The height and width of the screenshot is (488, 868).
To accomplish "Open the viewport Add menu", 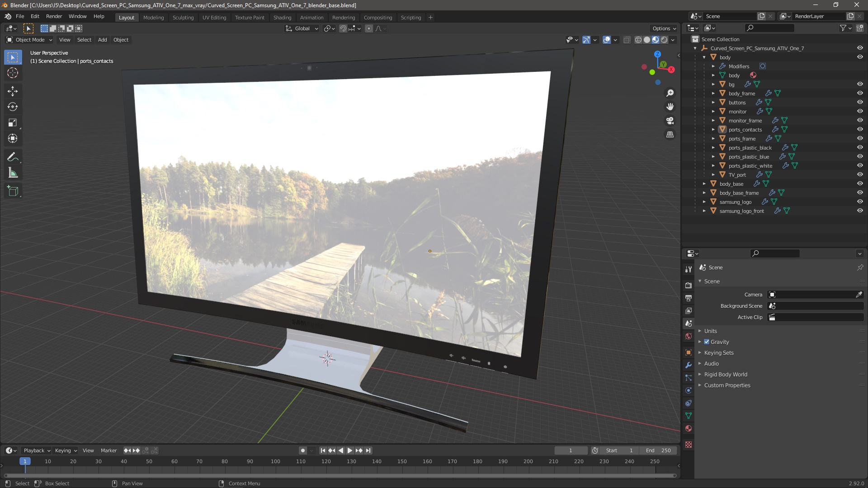I will pos(103,40).
